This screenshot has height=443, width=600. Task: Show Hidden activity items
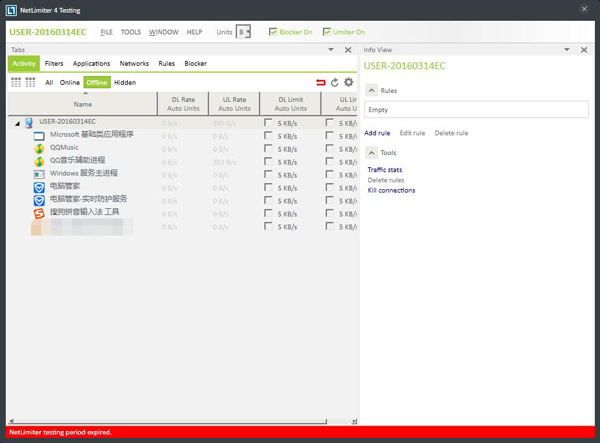click(x=125, y=83)
